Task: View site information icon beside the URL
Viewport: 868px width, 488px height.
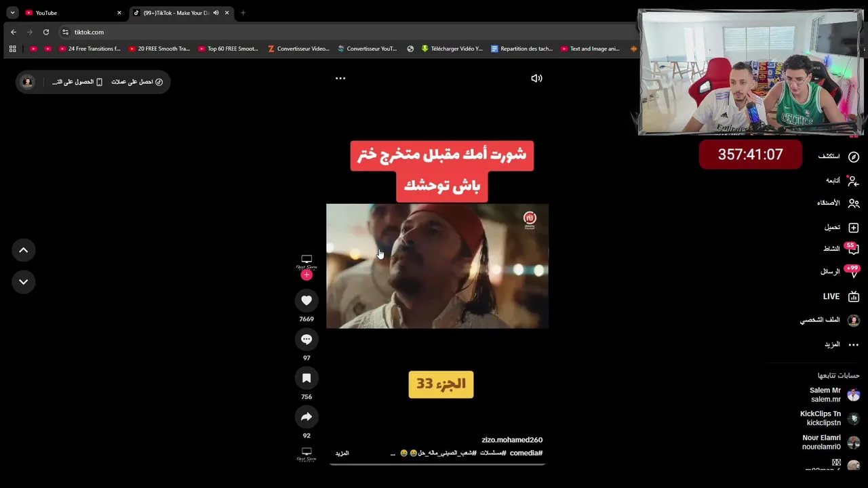Action: pos(65,32)
